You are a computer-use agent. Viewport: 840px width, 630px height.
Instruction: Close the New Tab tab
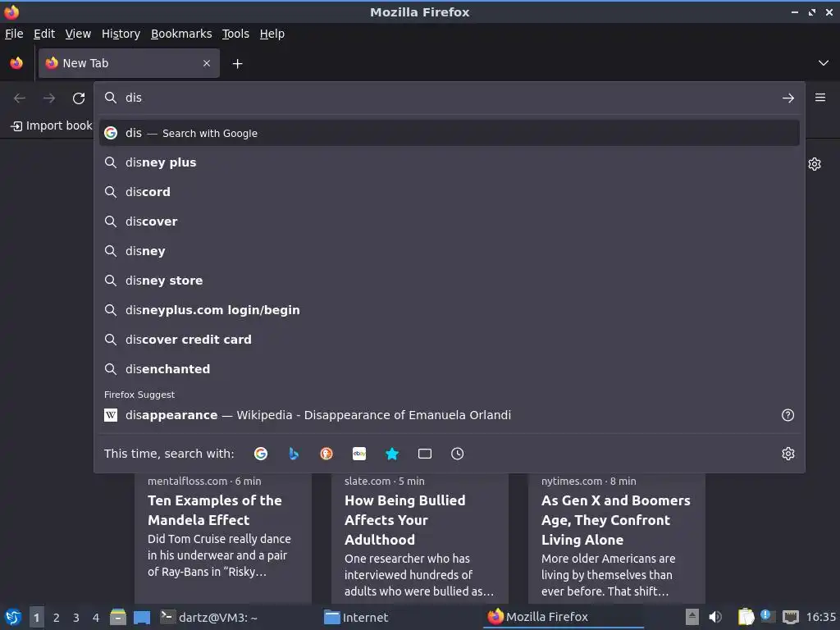point(207,63)
